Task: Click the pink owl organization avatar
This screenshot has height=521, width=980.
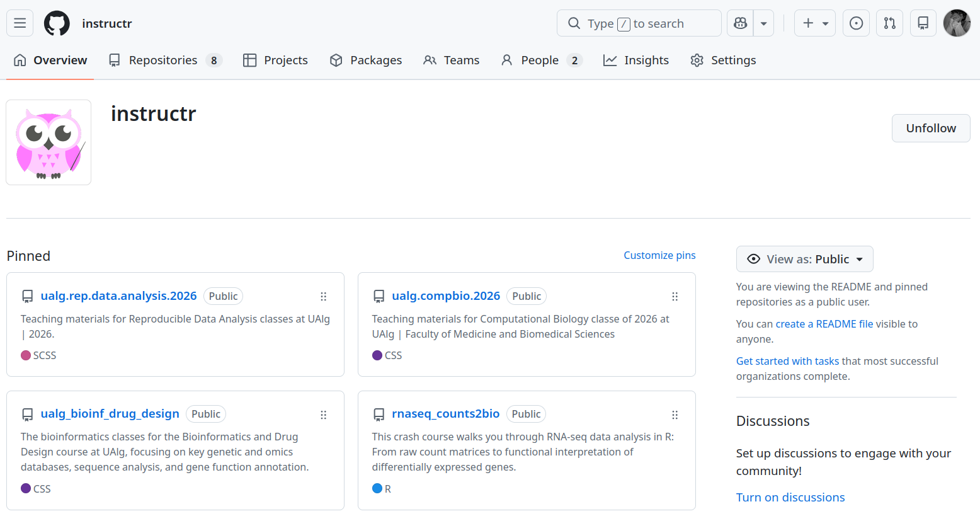Action: tap(48, 142)
